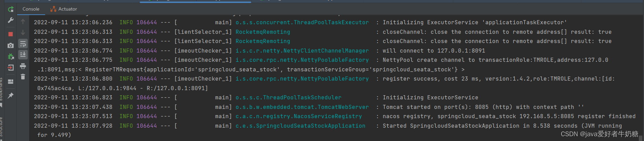Click the 'for 9.499)' wrapped line
The height and width of the screenshot is (141, 644).
[54, 135]
